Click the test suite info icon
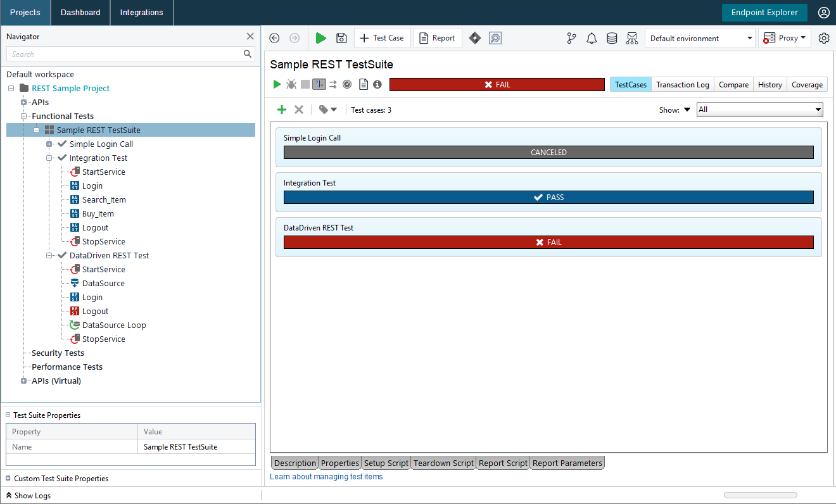Screen dimensions: 836x504 (x=377, y=84)
